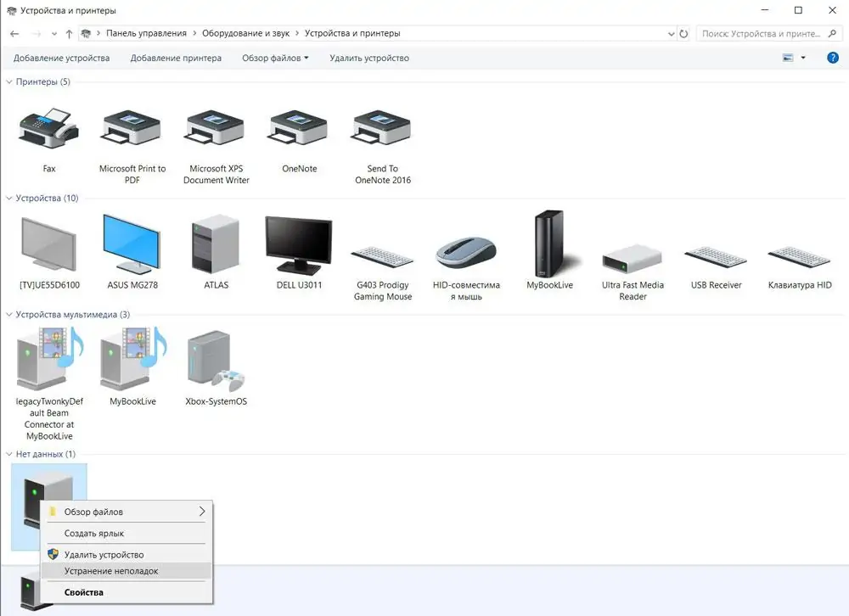This screenshot has height=616, width=849.
Task: Select the OneNote printer icon
Action: click(x=299, y=129)
